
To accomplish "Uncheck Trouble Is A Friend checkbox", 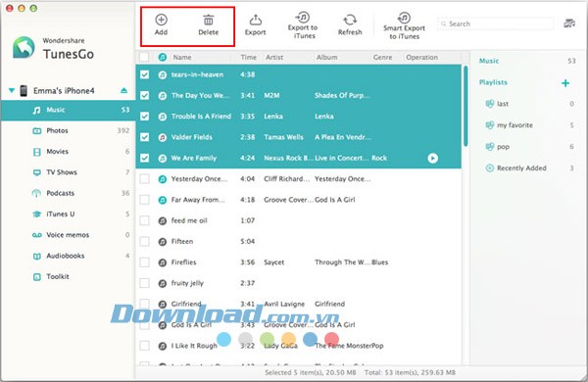I will [x=144, y=117].
